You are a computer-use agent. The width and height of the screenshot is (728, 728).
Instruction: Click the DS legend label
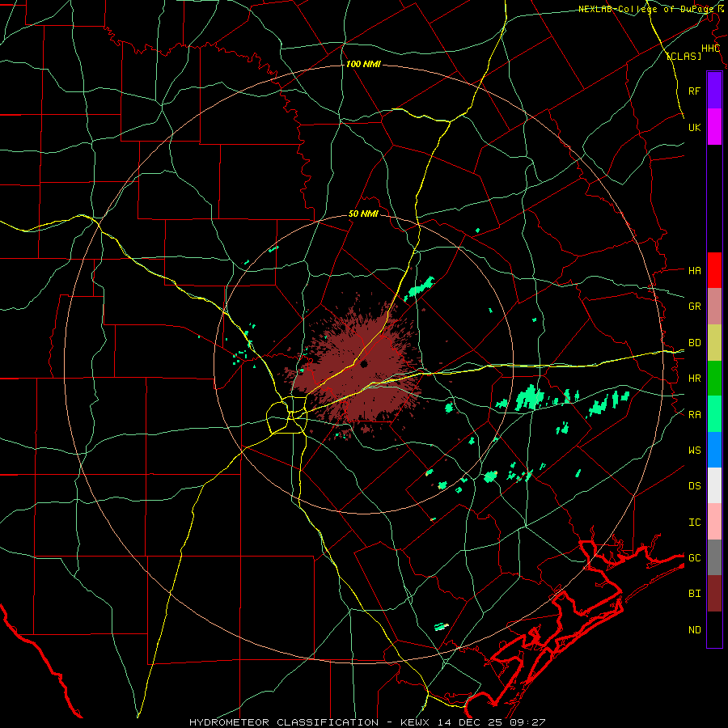click(695, 486)
